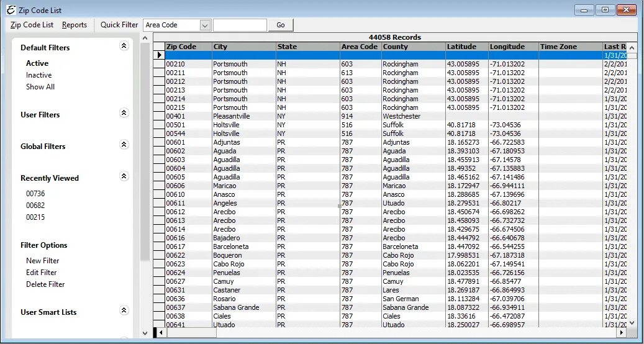644x344 pixels.
Task: Sort by the County column header
Action: [x=413, y=47]
